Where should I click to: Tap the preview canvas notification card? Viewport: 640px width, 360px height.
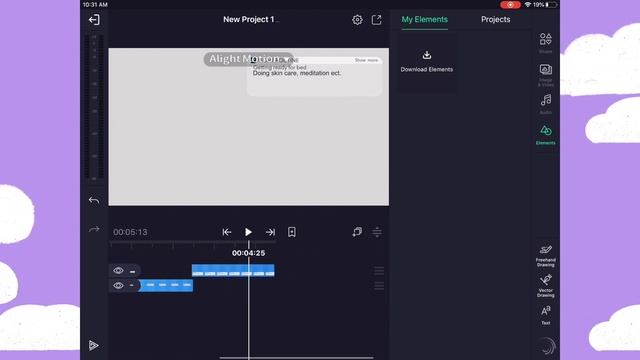[x=314, y=77]
